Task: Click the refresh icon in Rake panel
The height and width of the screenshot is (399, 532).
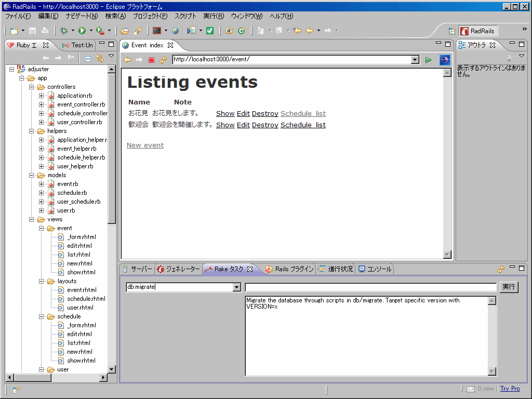Action: click(x=501, y=269)
